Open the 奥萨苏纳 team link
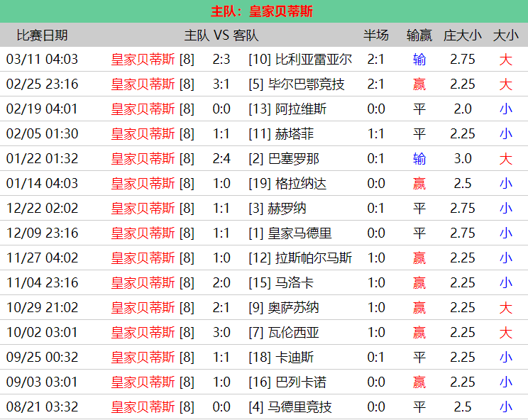This screenshot has width=528, height=420. 293,308
